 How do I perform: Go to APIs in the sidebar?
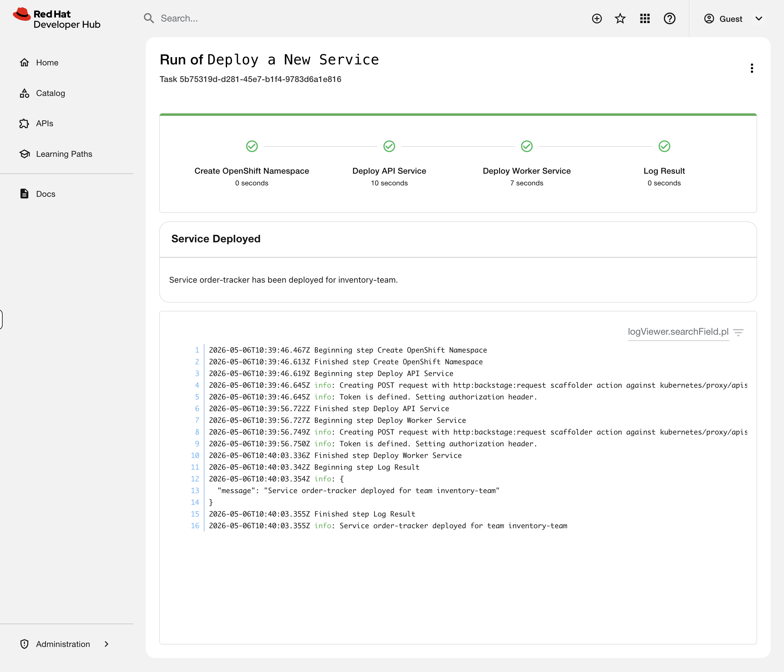(x=45, y=123)
